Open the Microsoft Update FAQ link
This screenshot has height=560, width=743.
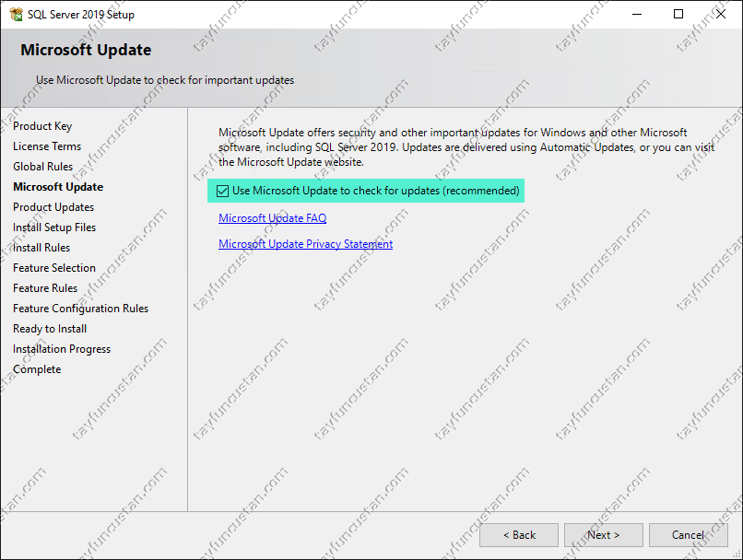coord(273,218)
